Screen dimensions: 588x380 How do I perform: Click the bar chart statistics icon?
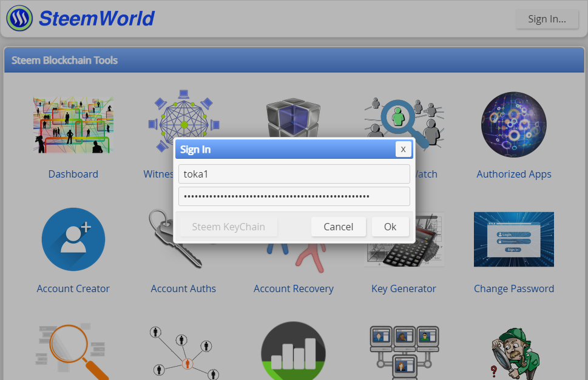pyautogui.click(x=293, y=351)
